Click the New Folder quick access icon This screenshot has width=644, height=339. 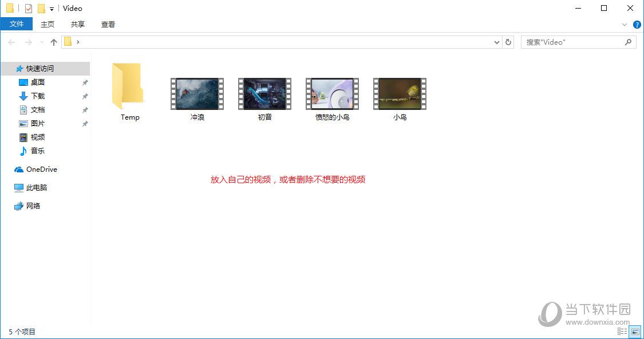(x=41, y=8)
